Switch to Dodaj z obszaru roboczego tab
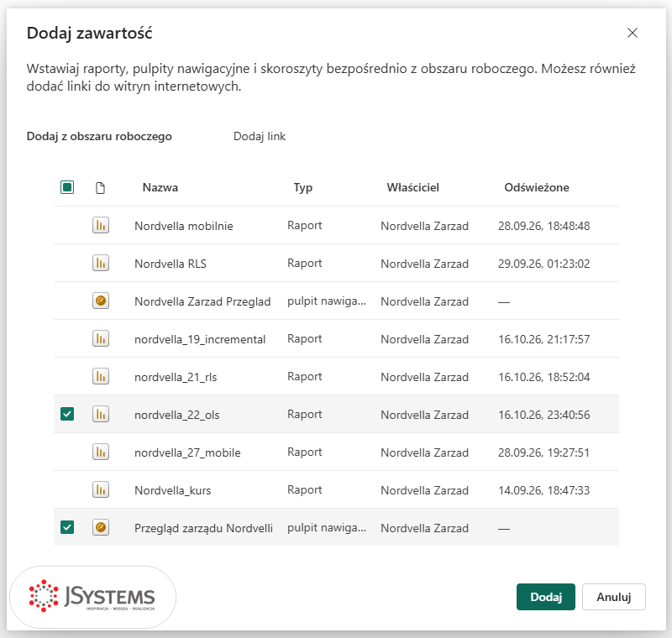672x638 pixels. click(x=99, y=136)
